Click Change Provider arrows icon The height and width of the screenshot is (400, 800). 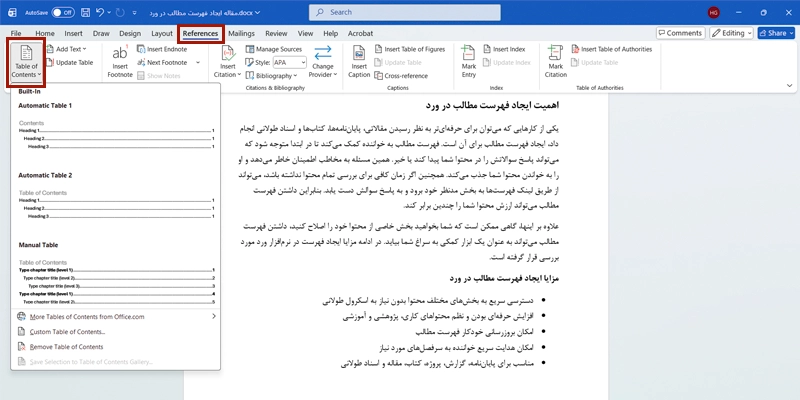pos(322,53)
